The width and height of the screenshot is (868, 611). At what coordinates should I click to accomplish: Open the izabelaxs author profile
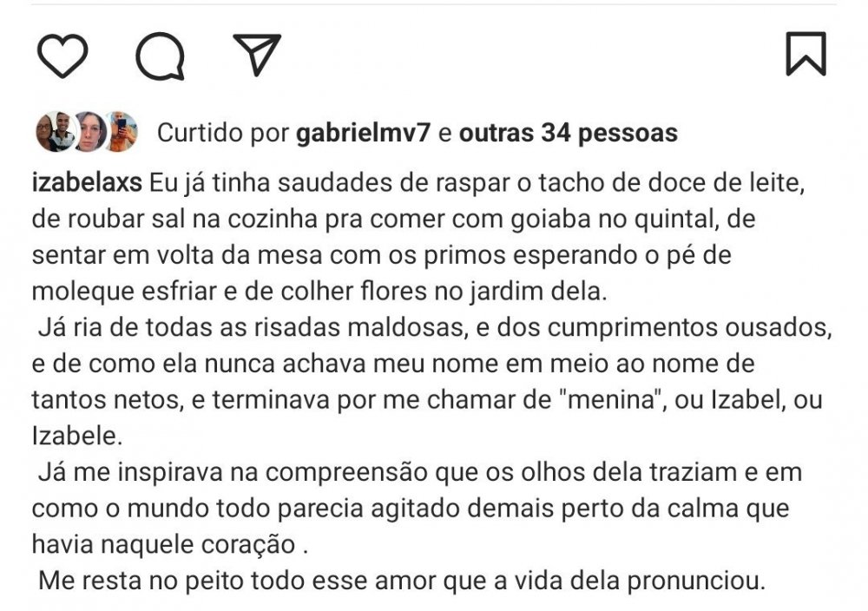[x=89, y=183]
